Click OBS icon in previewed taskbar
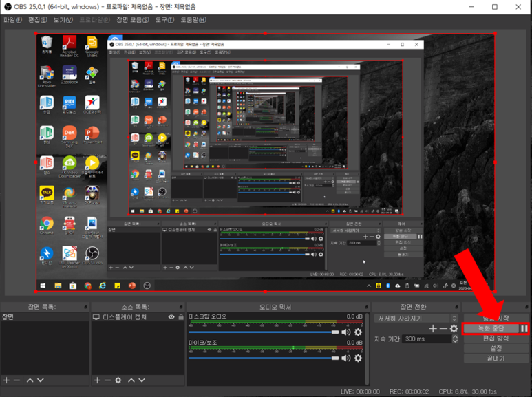Image resolution: width=532 pixels, height=397 pixels. click(147, 286)
